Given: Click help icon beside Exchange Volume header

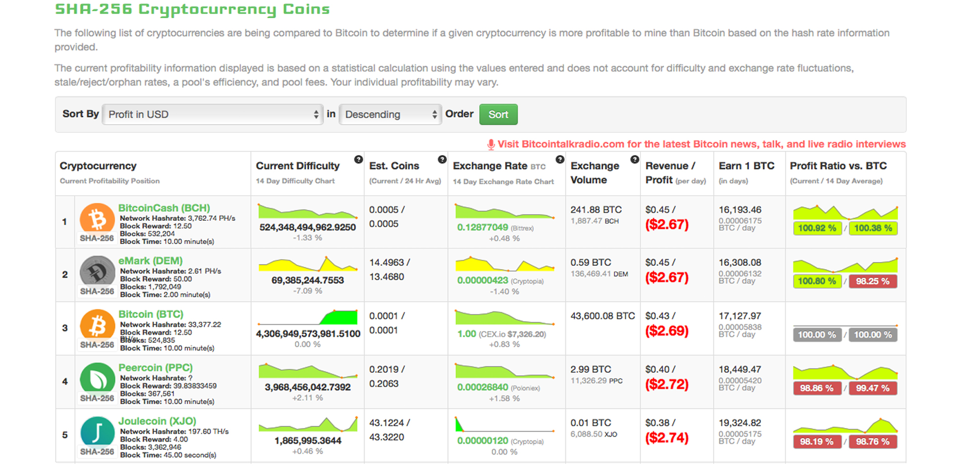Looking at the screenshot, I should point(635,159).
